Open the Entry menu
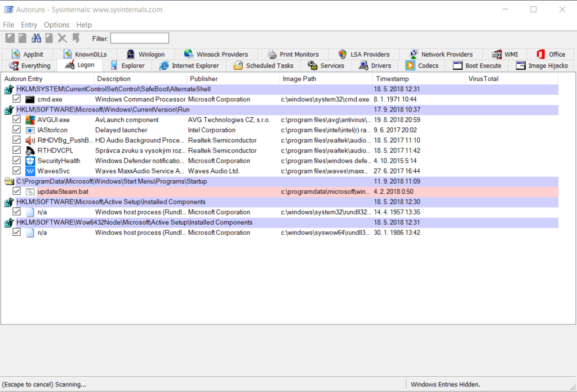Image resolution: width=577 pixels, height=392 pixels. (x=29, y=25)
